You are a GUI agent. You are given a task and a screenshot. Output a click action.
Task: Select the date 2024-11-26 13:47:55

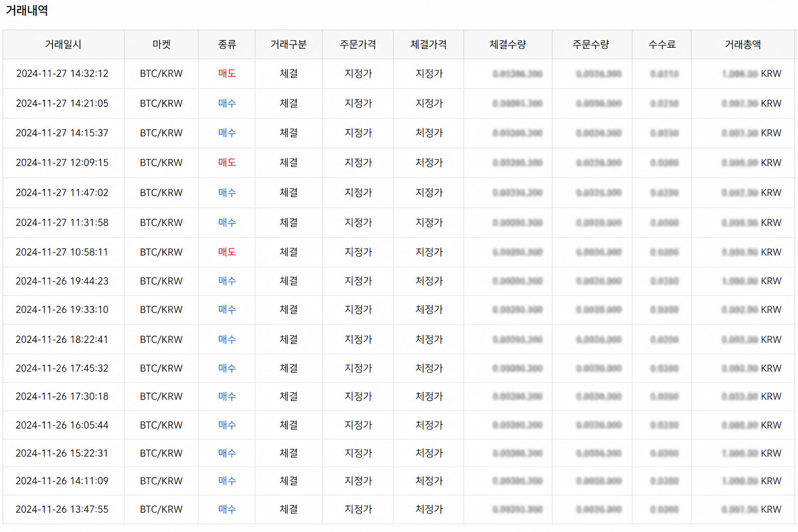point(62,509)
